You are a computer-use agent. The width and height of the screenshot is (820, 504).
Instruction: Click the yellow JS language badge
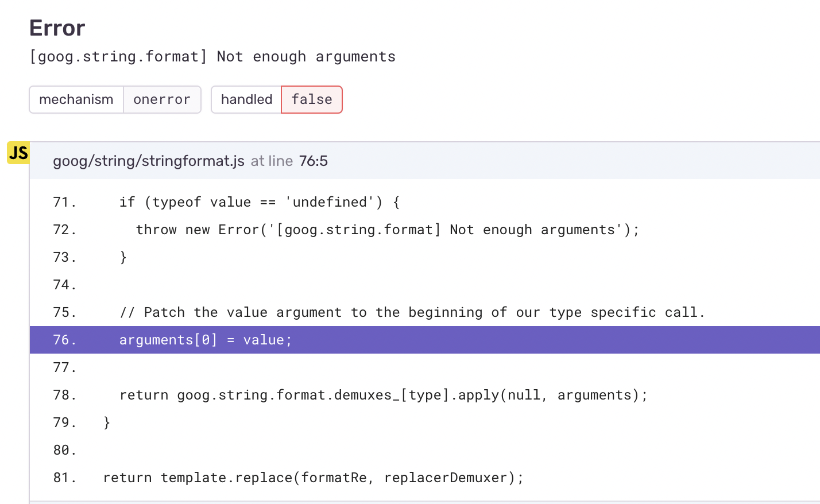pyautogui.click(x=18, y=153)
